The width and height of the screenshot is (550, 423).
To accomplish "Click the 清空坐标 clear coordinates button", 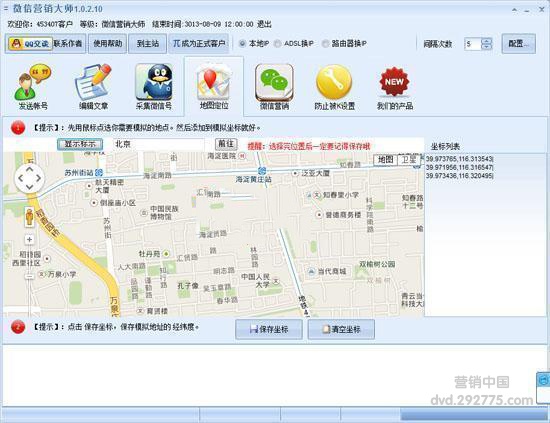I will click(x=341, y=329).
